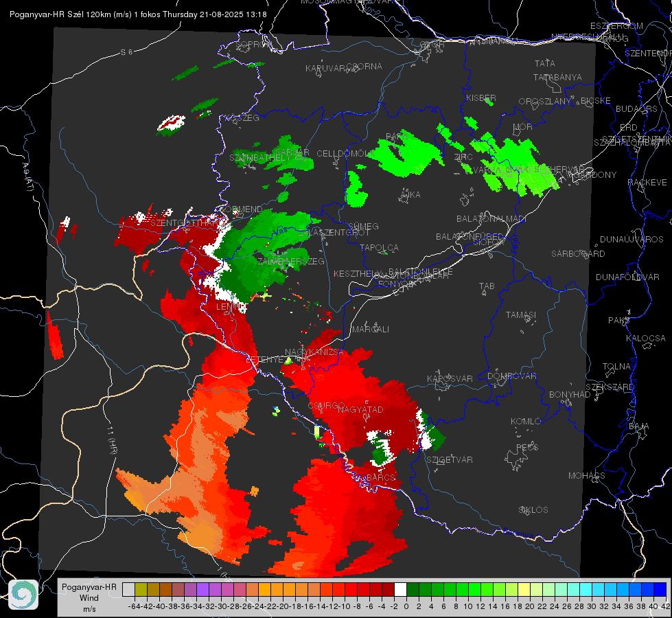The image size is (672, 618).
Task: Click the TAMASI town label
Action: point(521,314)
